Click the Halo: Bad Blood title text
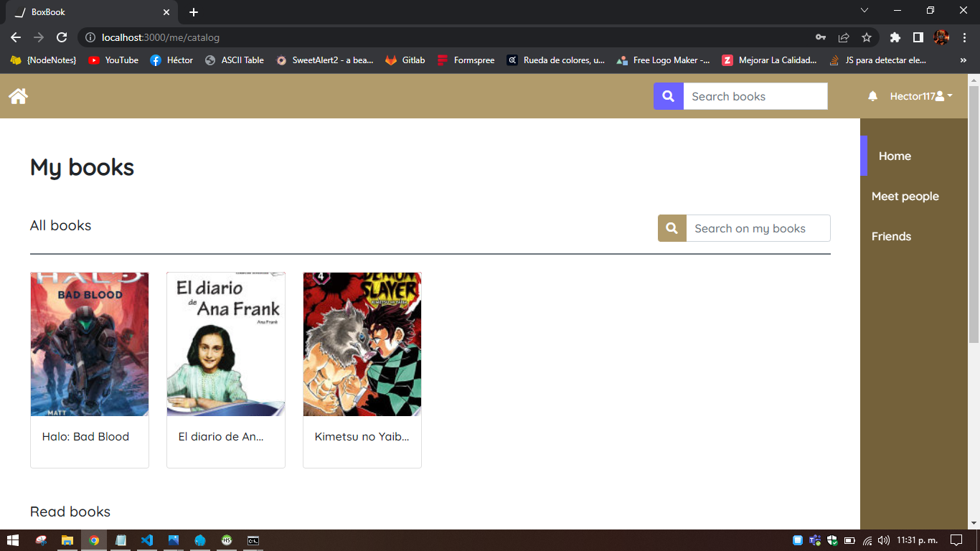This screenshot has width=980, height=551. [85, 436]
